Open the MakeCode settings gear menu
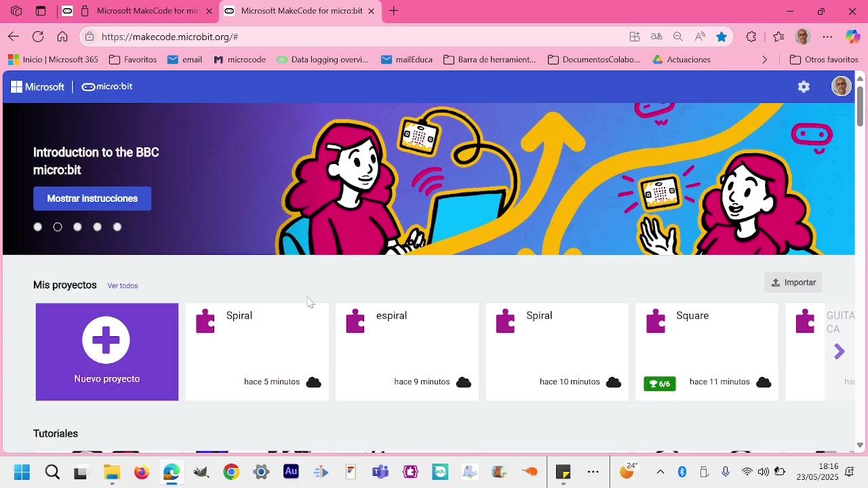 click(804, 87)
